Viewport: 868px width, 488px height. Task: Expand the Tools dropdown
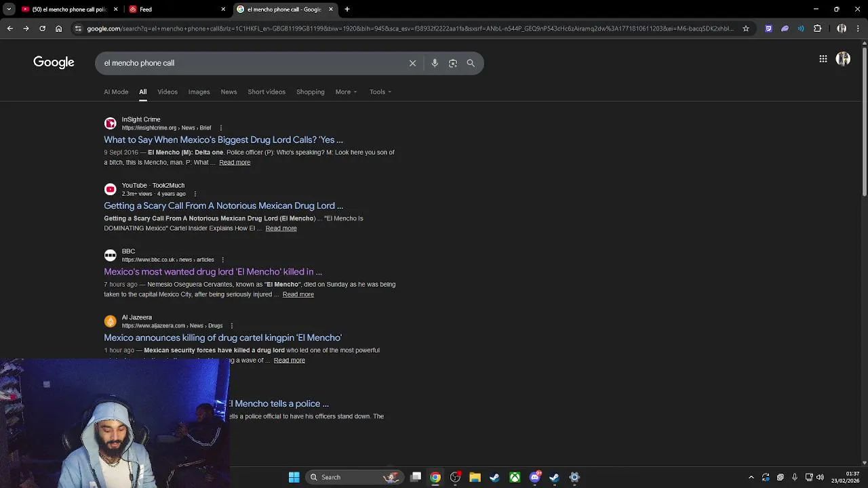click(380, 91)
